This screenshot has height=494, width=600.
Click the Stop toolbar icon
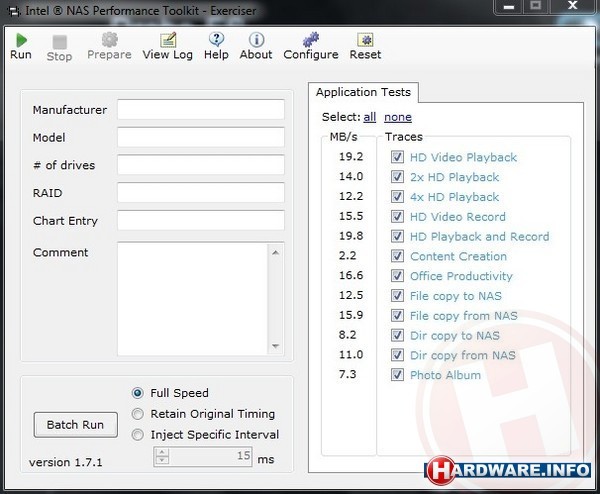click(59, 42)
